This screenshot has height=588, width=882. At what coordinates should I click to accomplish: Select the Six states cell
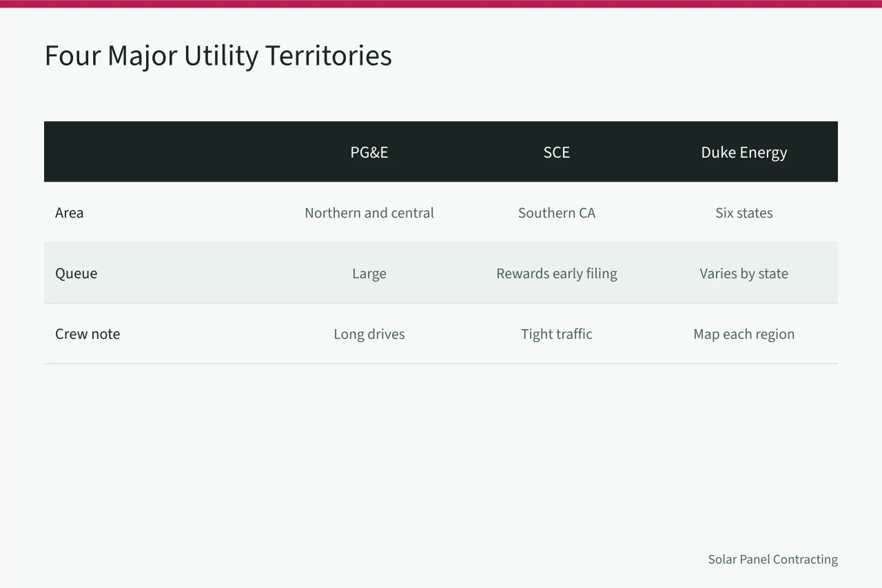(744, 213)
